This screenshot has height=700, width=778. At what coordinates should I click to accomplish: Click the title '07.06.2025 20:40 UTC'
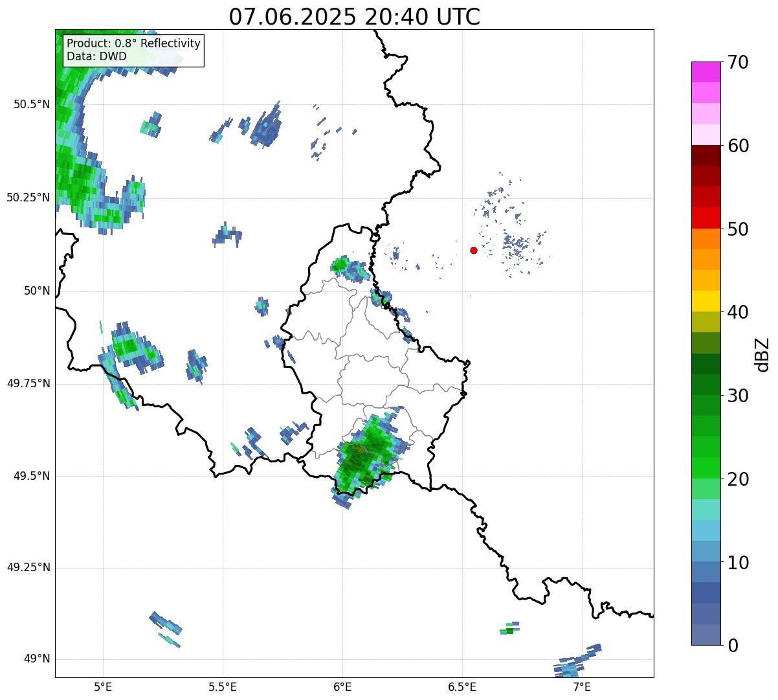(354, 17)
